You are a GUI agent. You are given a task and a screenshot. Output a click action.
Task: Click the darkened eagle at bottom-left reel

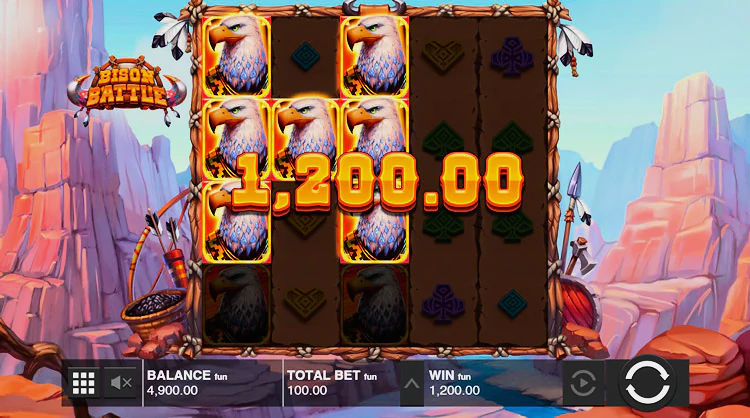pos(236,304)
